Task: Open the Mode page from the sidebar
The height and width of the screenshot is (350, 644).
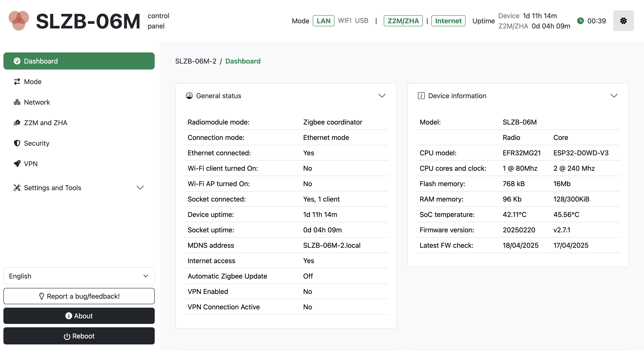Action: pyautogui.click(x=79, y=82)
